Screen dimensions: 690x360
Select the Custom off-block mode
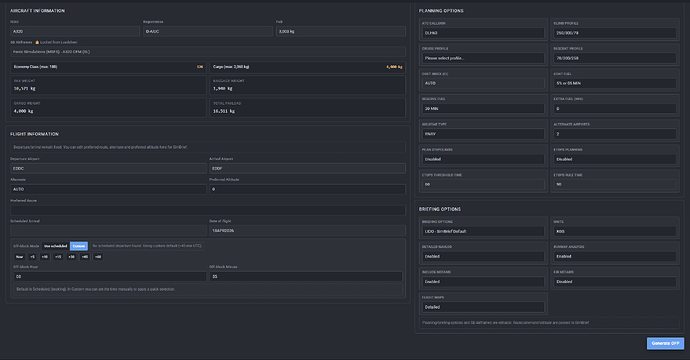pyautogui.click(x=79, y=246)
